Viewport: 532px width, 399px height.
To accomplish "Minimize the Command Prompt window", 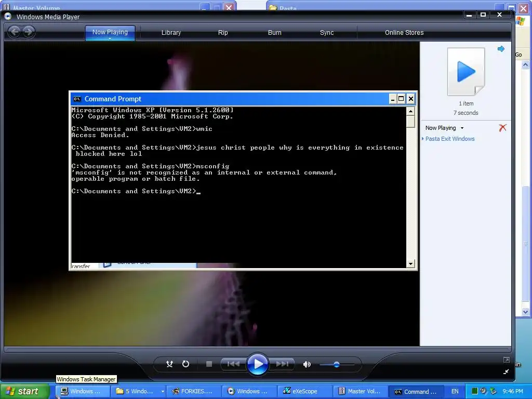I will tap(393, 99).
